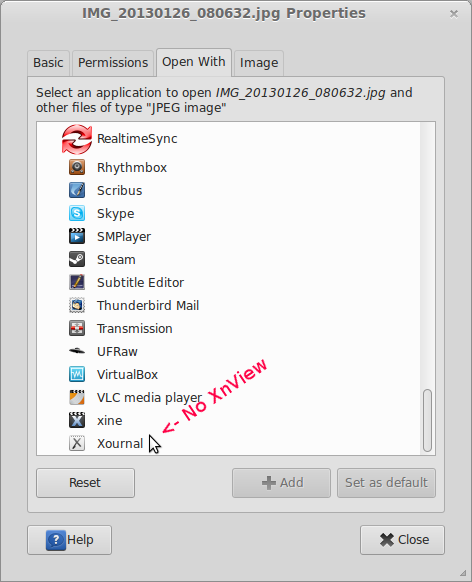Pick Thunderbird Mail entry

point(148,306)
